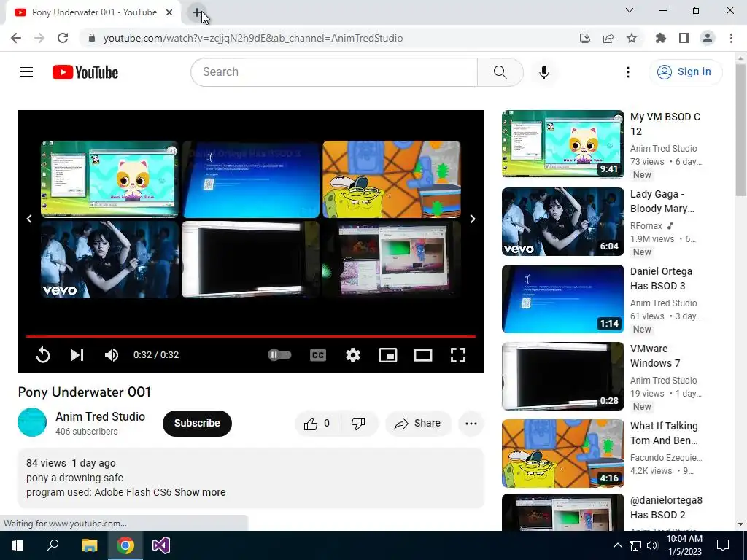
Task: Open File Explorer from taskbar
Action: click(89, 545)
